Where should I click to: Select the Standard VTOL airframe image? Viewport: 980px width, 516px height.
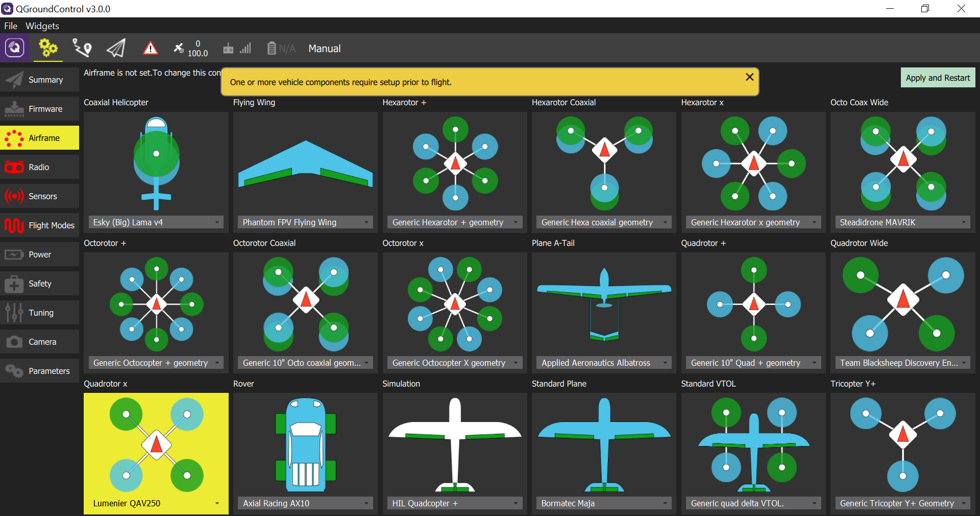click(x=753, y=443)
